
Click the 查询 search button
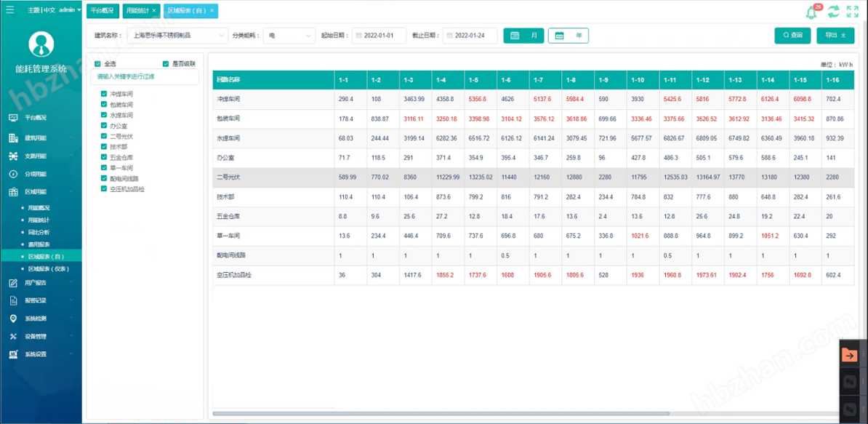click(x=792, y=35)
